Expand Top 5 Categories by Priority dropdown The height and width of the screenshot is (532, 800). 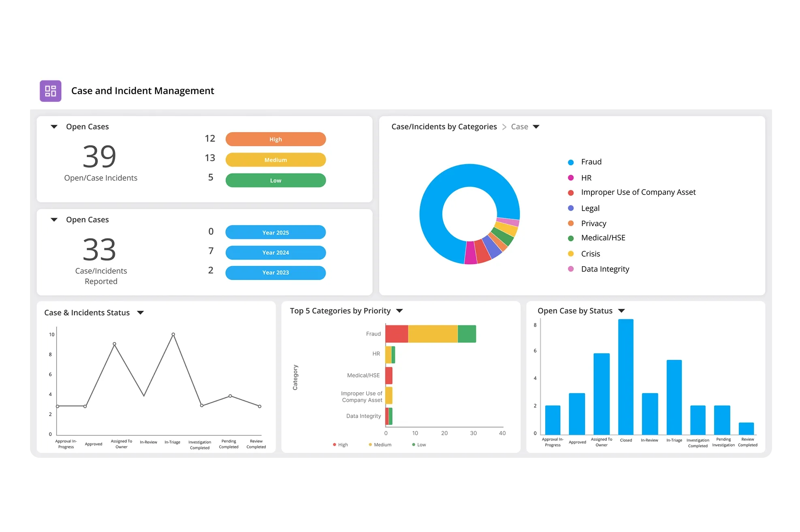(x=399, y=311)
